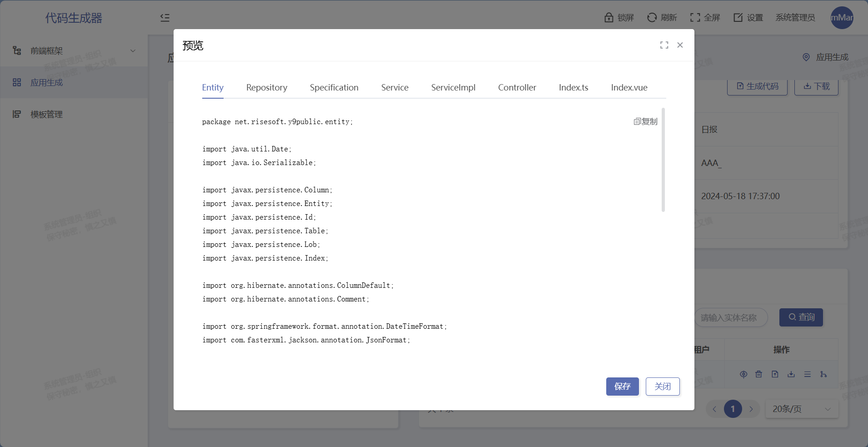Screen dimensions: 868x447
Task: Switch to the Entity tab
Action: [213, 87]
